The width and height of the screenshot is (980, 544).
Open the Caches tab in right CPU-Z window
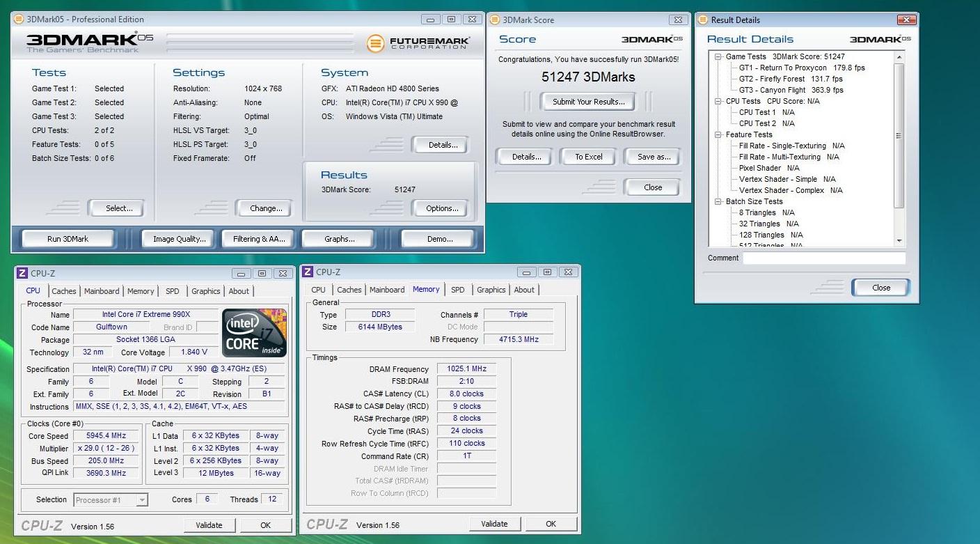349,290
